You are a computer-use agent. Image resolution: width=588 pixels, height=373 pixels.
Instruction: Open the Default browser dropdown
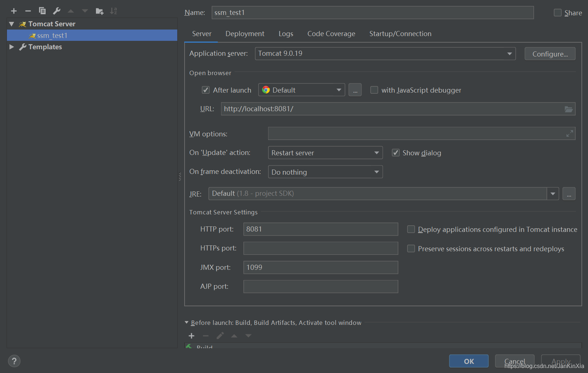pos(302,90)
